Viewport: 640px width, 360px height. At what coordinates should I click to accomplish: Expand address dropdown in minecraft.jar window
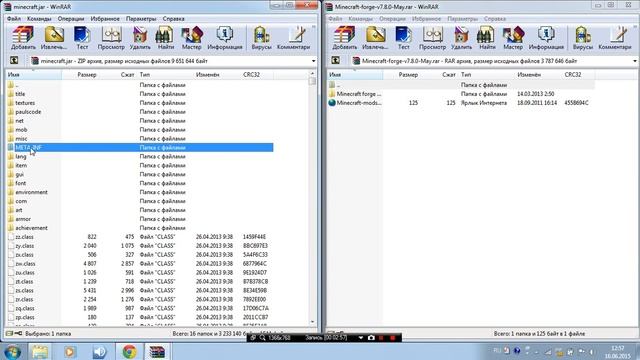point(313,61)
